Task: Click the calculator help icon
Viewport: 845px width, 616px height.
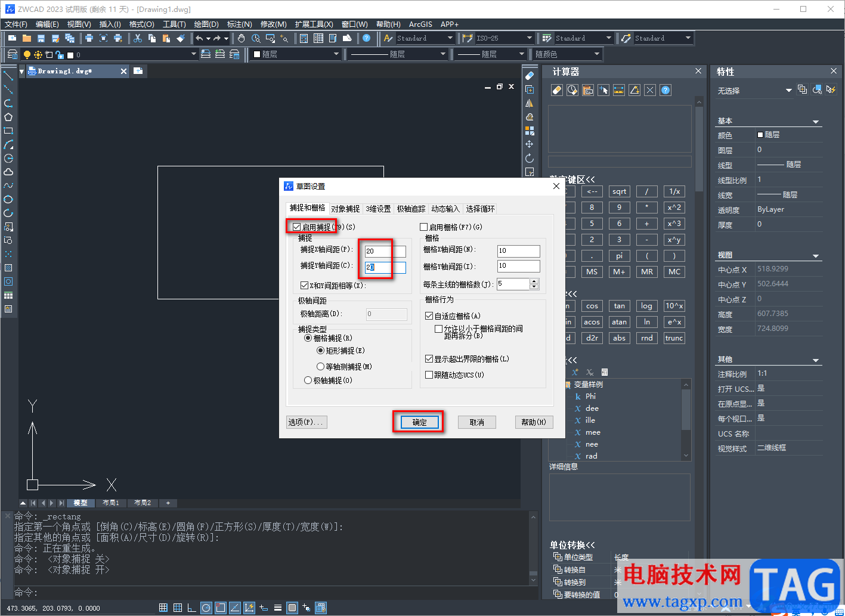Action: pos(666,90)
